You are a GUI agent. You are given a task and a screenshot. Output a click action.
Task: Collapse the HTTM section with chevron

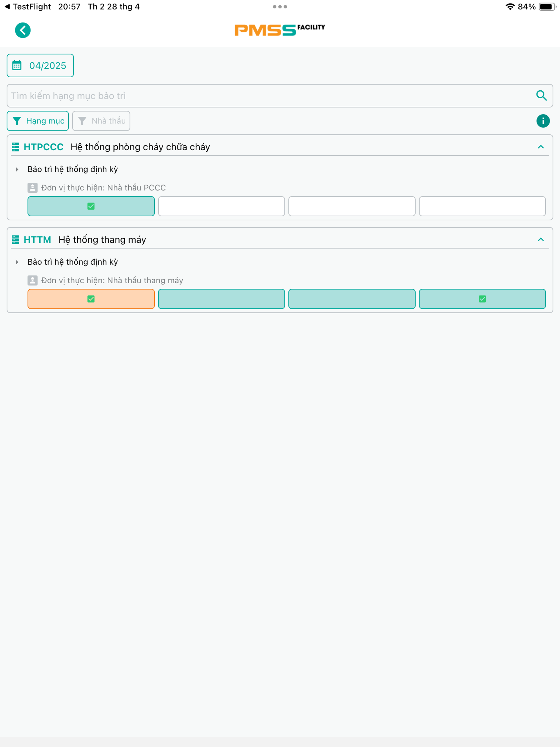pyautogui.click(x=541, y=240)
